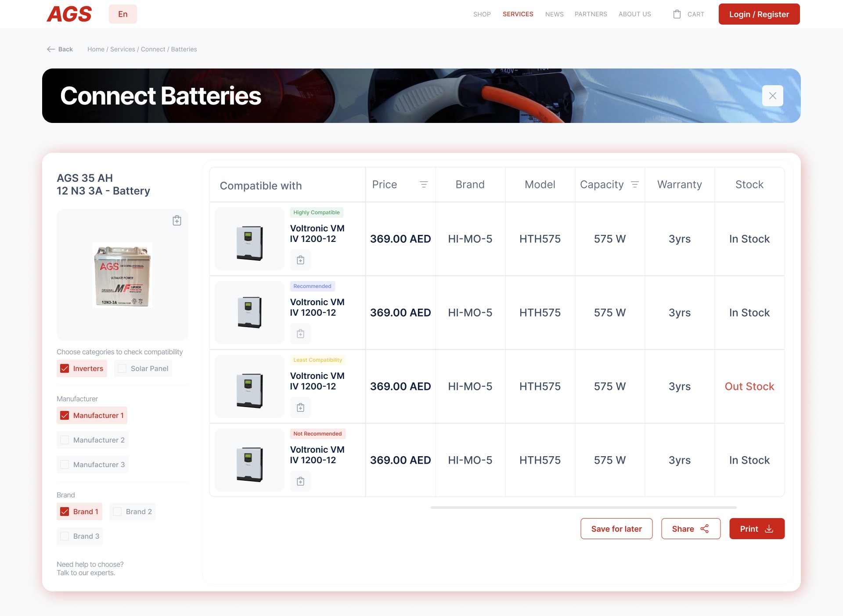Image resolution: width=843 pixels, height=616 pixels.
Task: Click add icon under Least Compatibility inverter
Action: pyautogui.click(x=300, y=407)
